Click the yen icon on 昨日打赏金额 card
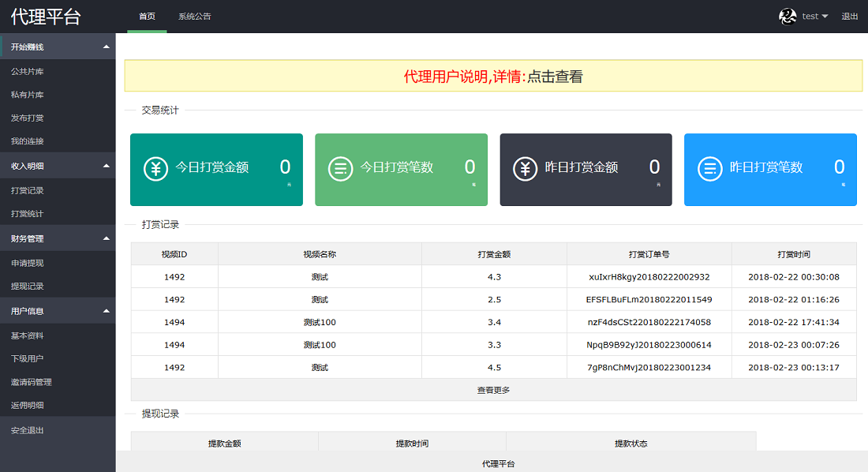The image size is (868, 472). 526,169
